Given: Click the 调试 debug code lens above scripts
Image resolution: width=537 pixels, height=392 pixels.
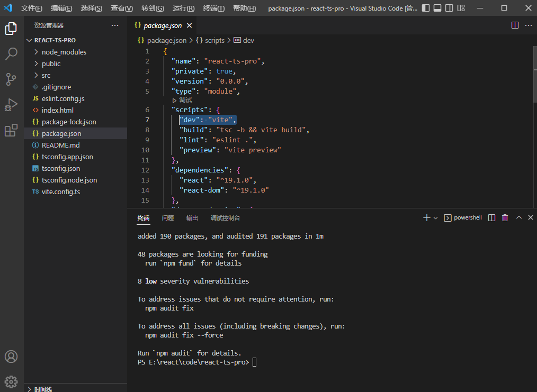Looking at the screenshot, I should (182, 100).
